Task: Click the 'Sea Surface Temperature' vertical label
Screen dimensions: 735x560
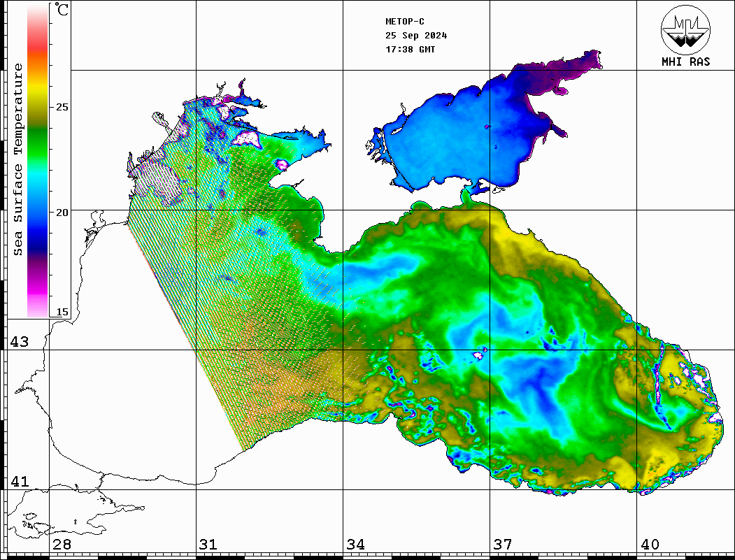Action: coord(17,159)
